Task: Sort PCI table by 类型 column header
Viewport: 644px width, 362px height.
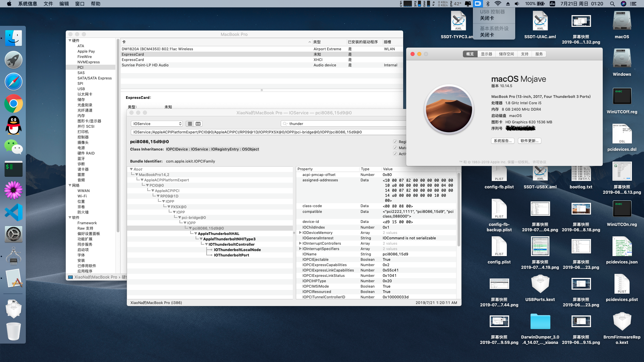Action: click(329, 42)
